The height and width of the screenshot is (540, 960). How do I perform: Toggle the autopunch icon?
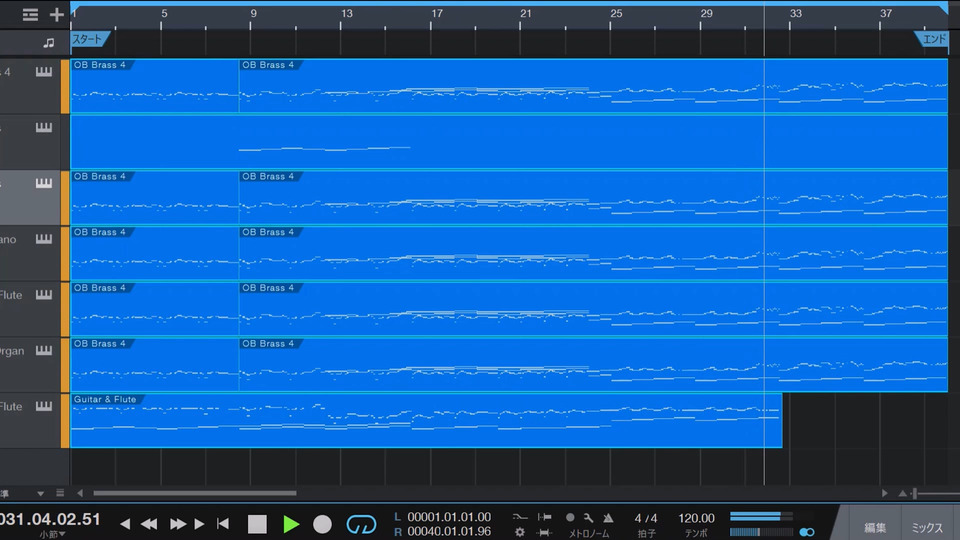tap(520, 517)
